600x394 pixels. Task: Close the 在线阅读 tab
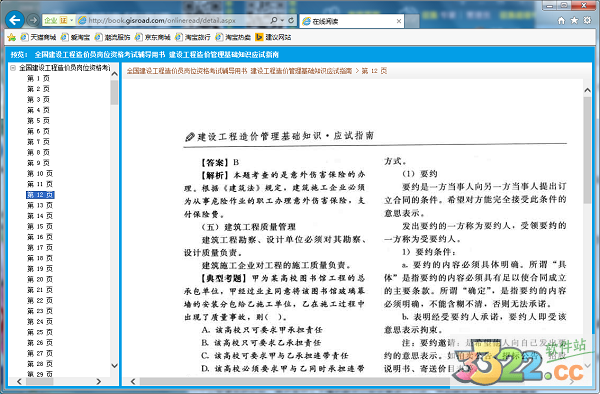[399, 21]
